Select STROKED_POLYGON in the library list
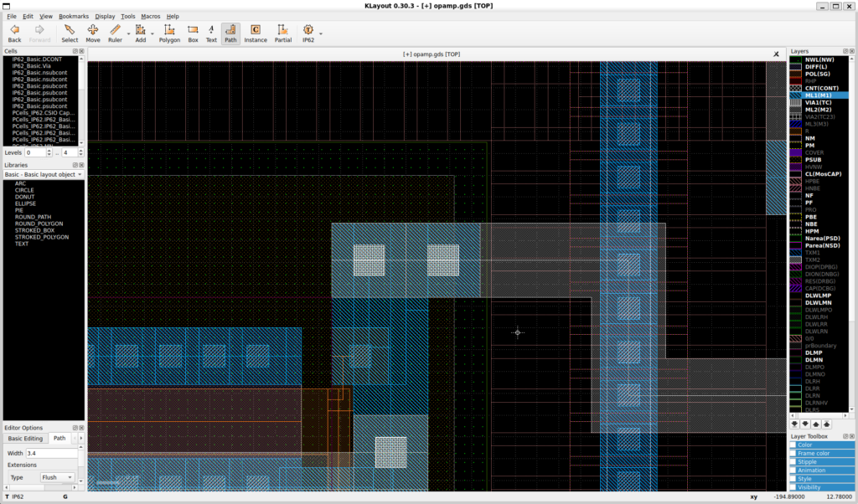Image resolution: width=858 pixels, height=504 pixels. click(42, 237)
